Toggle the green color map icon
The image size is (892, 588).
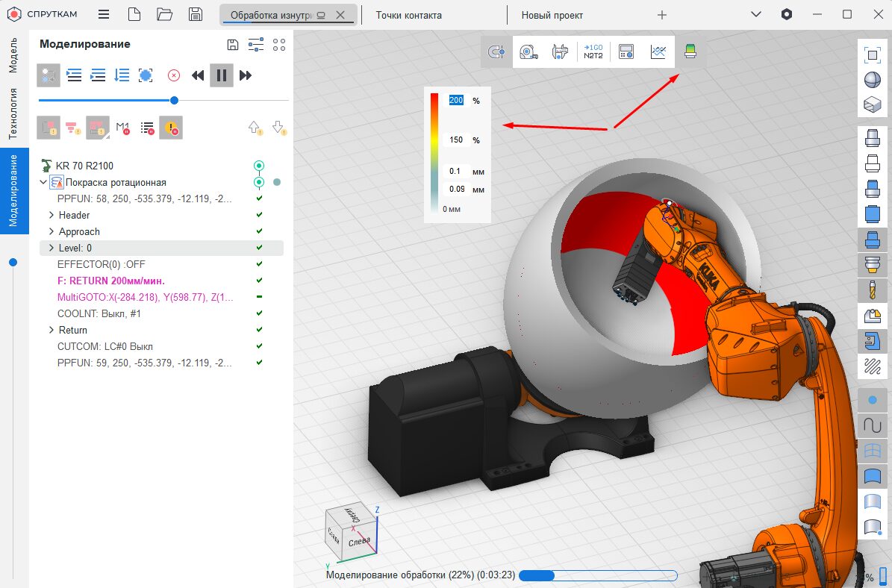690,52
